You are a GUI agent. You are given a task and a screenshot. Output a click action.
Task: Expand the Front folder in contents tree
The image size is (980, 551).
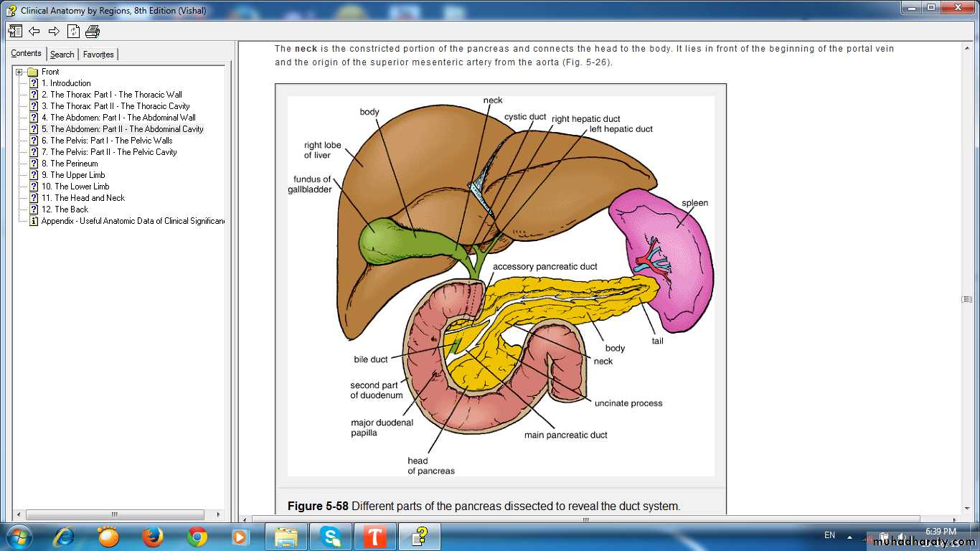coord(19,72)
